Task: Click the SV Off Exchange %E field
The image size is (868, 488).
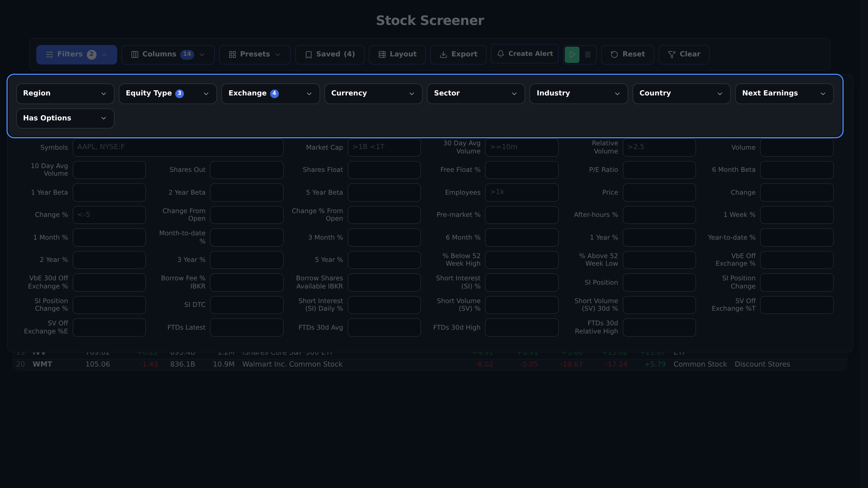Action: [x=109, y=327]
